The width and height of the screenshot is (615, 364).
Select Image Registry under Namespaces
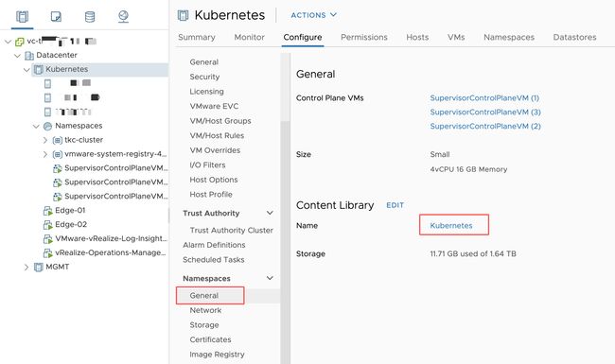click(x=217, y=355)
